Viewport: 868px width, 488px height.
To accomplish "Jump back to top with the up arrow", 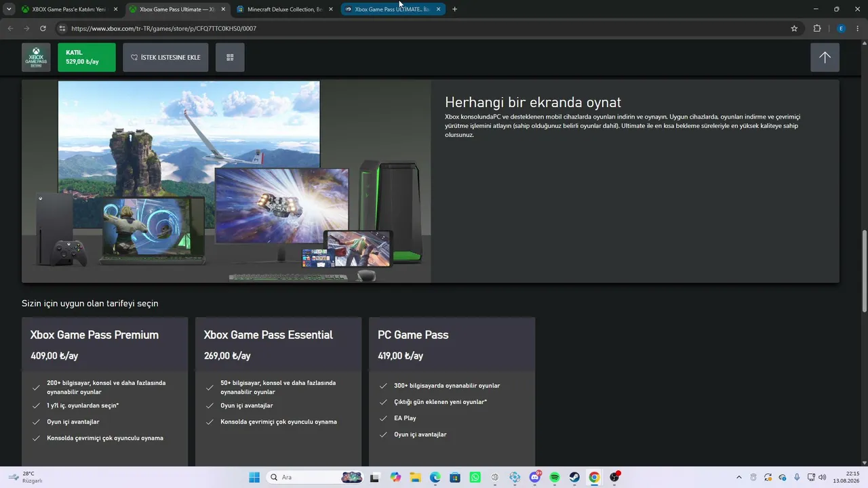I will [825, 58].
